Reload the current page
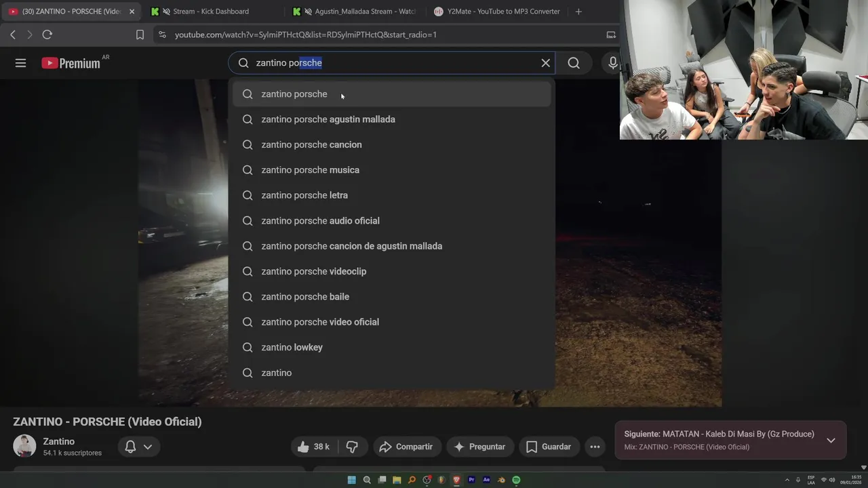Viewport: 868px width, 488px height. point(47,35)
